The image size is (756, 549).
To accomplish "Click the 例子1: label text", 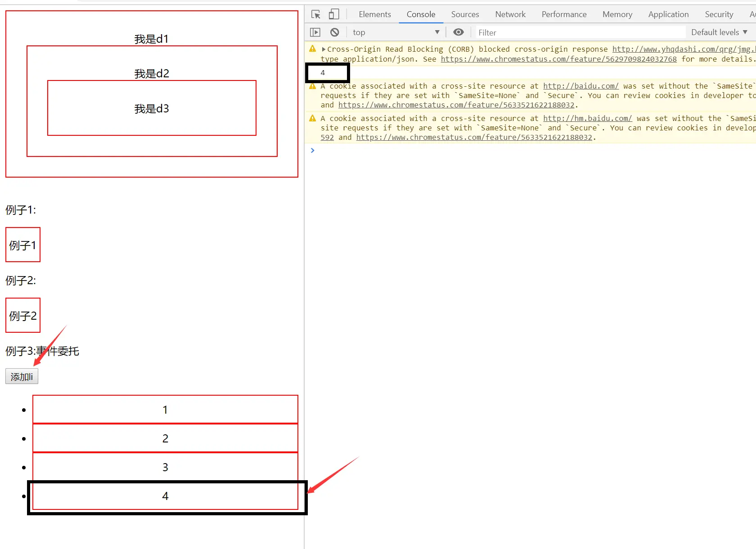I will tap(21, 210).
